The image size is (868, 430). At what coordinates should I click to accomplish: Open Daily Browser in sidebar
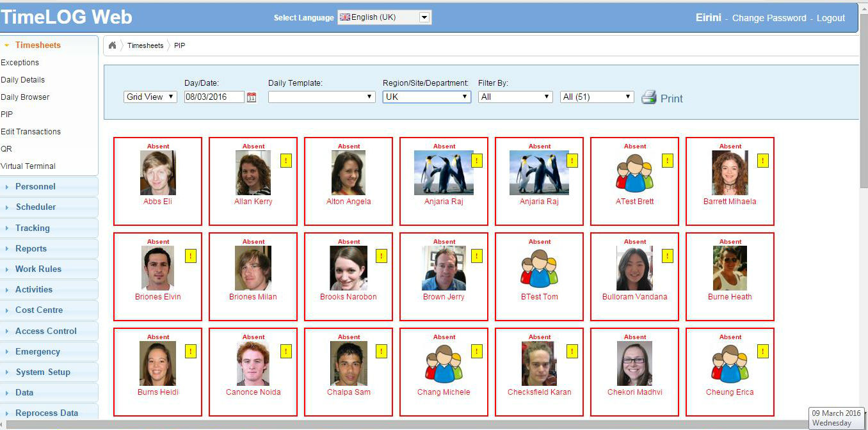pos(25,97)
